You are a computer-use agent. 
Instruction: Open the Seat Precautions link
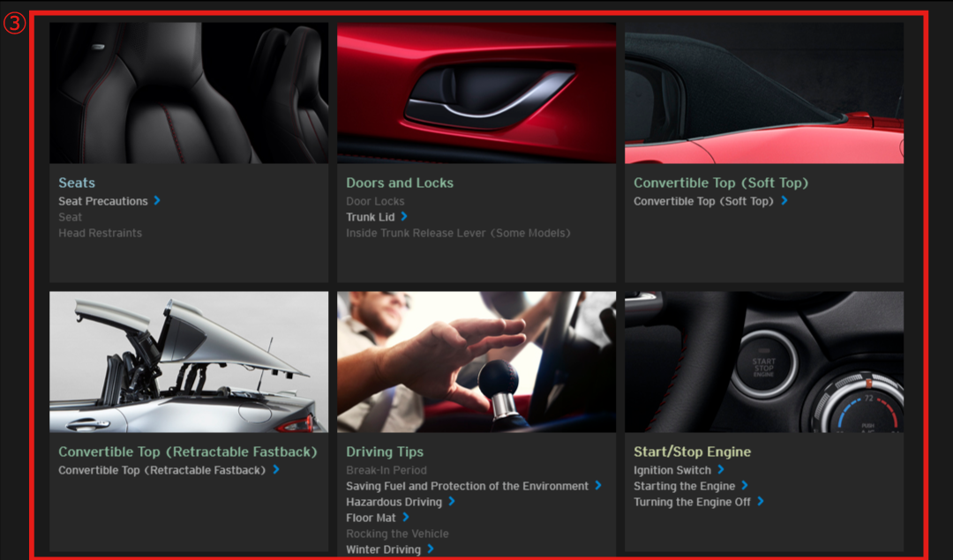(103, 201)
